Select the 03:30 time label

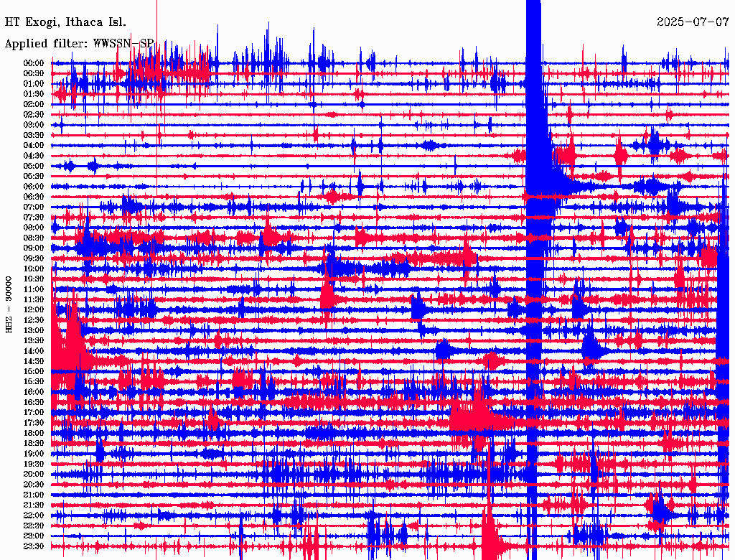coord(34,135)
